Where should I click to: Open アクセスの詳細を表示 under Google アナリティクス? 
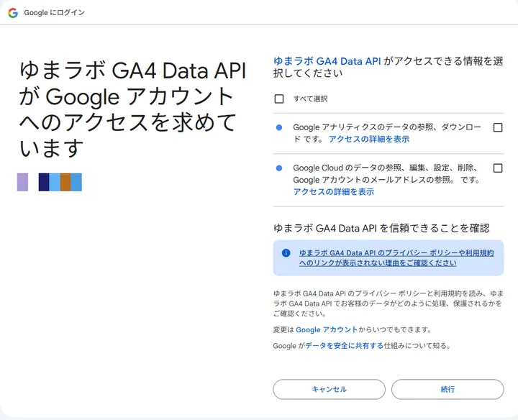[x=369, y=139]
